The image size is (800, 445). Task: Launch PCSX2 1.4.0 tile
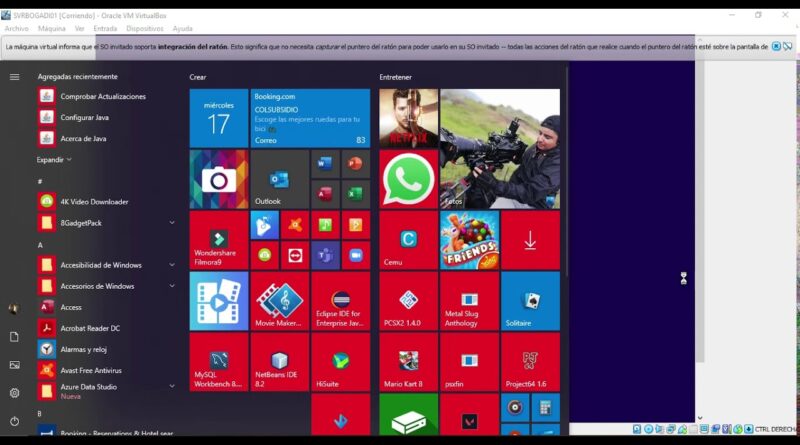pyautogui.click(x=408, y=301)
